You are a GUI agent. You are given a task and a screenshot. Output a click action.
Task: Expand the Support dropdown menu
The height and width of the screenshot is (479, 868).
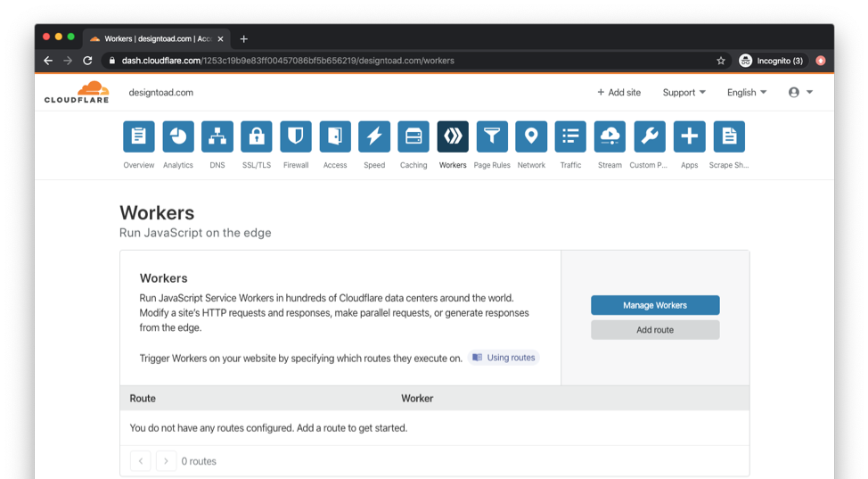[684, 93]
